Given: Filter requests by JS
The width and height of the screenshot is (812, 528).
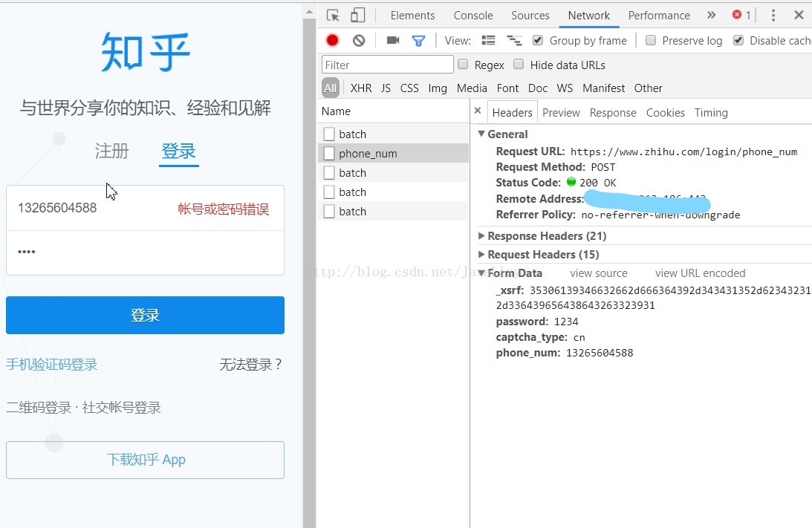Looking at the screenshot, I should 386,88.
